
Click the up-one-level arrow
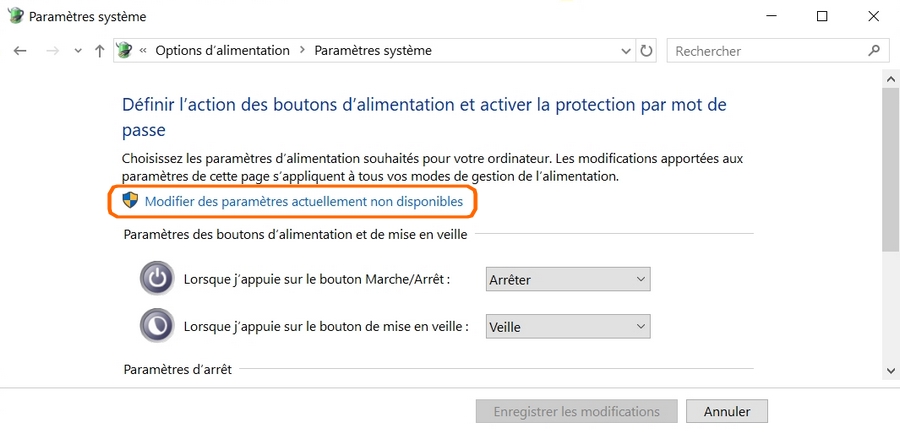click(99, 51)
